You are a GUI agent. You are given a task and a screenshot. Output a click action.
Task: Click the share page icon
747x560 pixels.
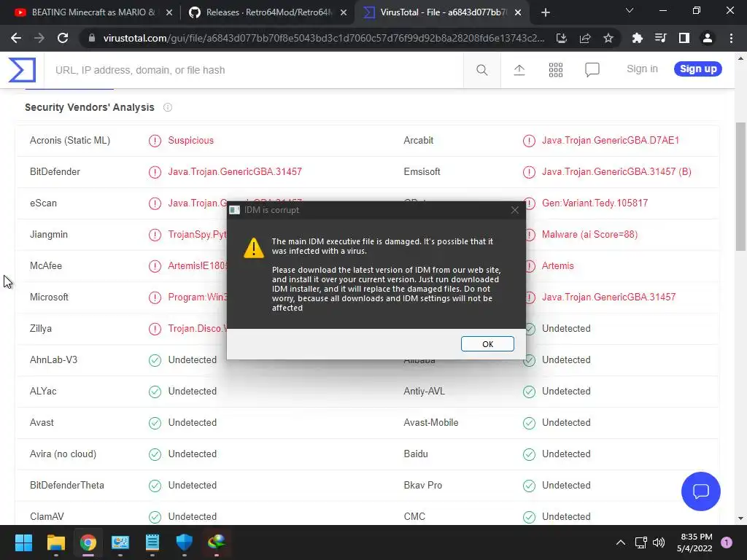coord(585,38)
